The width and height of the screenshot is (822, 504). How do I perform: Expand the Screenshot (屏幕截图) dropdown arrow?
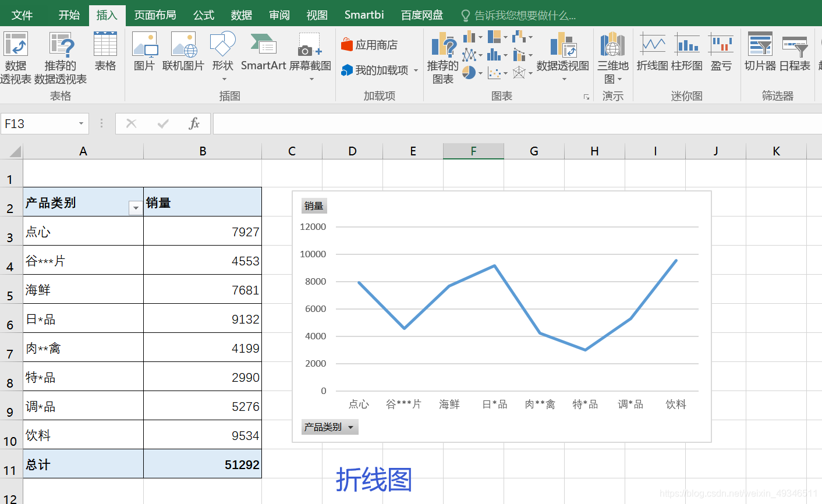[x=311, y=79]
